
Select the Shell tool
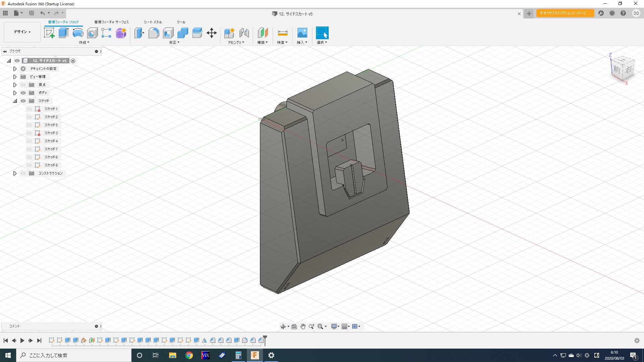(x=168, y=33)
